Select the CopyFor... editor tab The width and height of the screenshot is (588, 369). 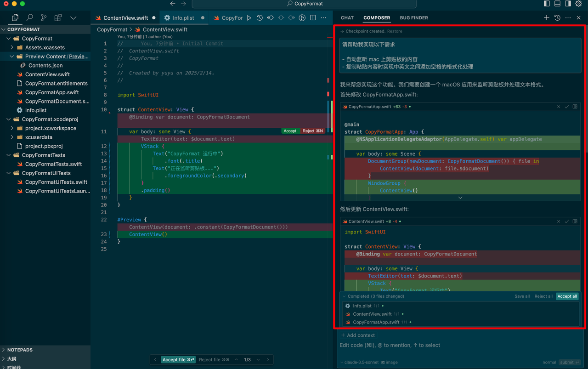coord(227,18)
